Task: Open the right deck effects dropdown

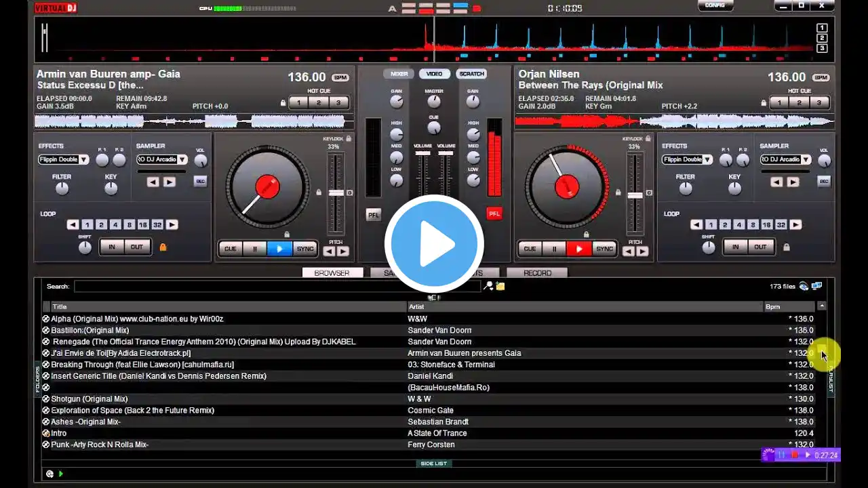Action: tap(688, 159)
